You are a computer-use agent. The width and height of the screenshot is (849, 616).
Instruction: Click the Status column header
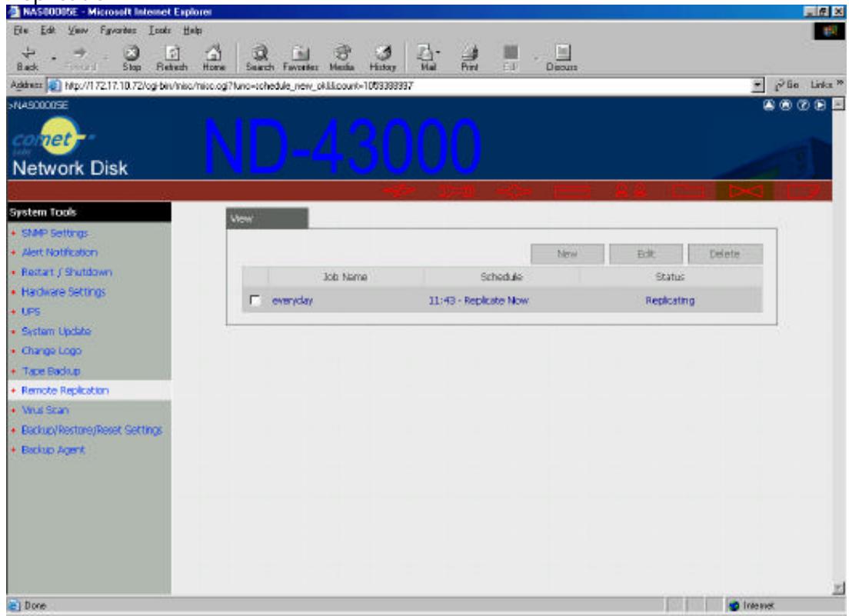[671, 277]
